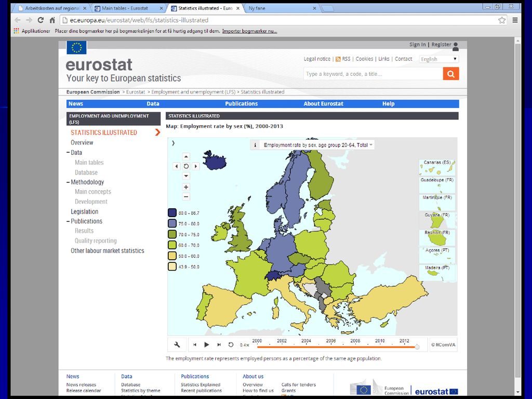
Task: Click the browser back arrow
Action: tap(18, 20)
